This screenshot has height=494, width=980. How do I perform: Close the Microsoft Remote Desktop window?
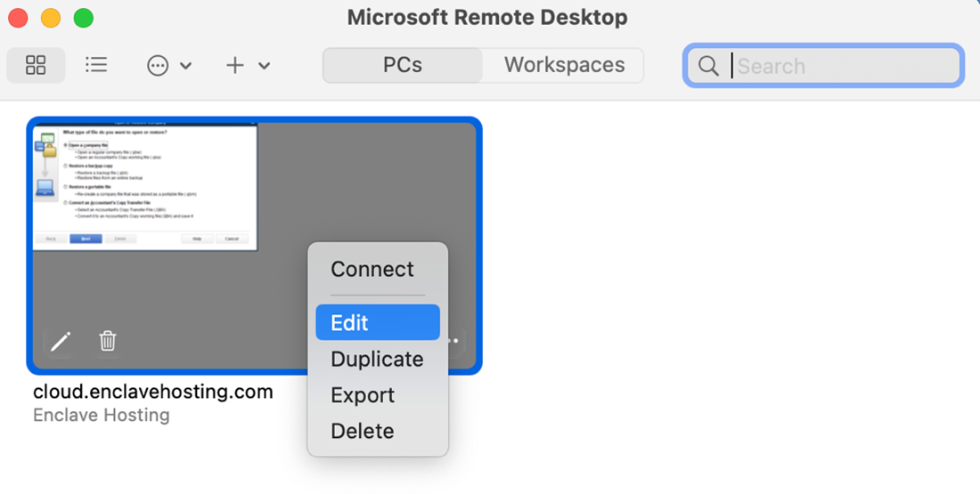(x=18, y=18)
